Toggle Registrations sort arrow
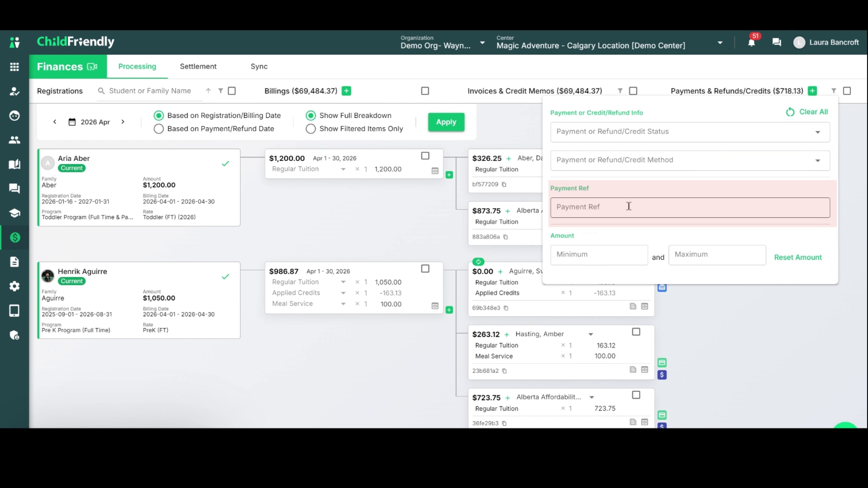Screen dimensions: 868x488 208,91
